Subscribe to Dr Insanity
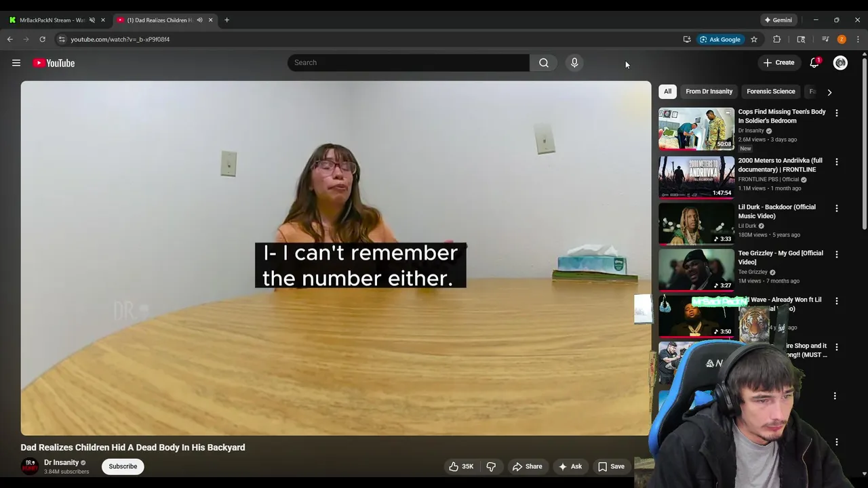The height and width of the screenshot is (488, 868). tap(123, 466)
